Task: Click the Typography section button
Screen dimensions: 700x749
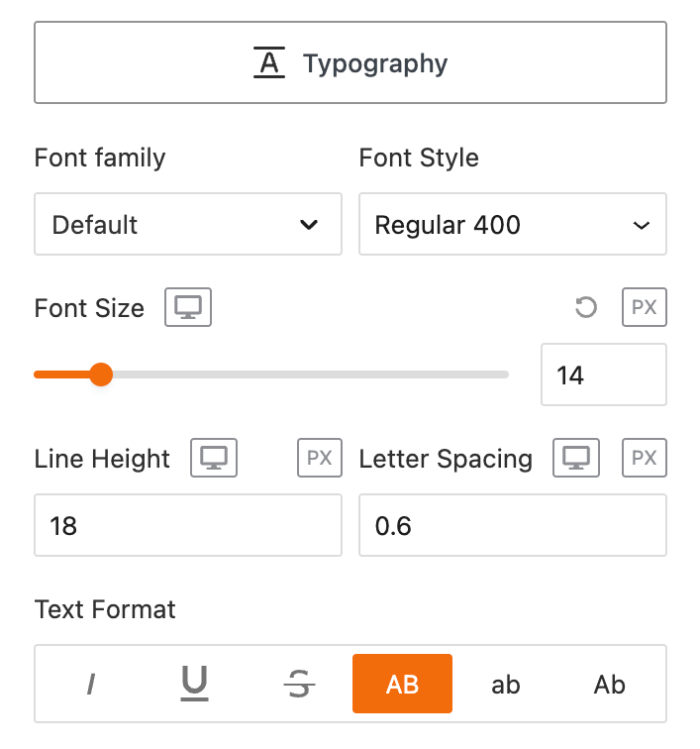Action: click(x=350, y=63)
